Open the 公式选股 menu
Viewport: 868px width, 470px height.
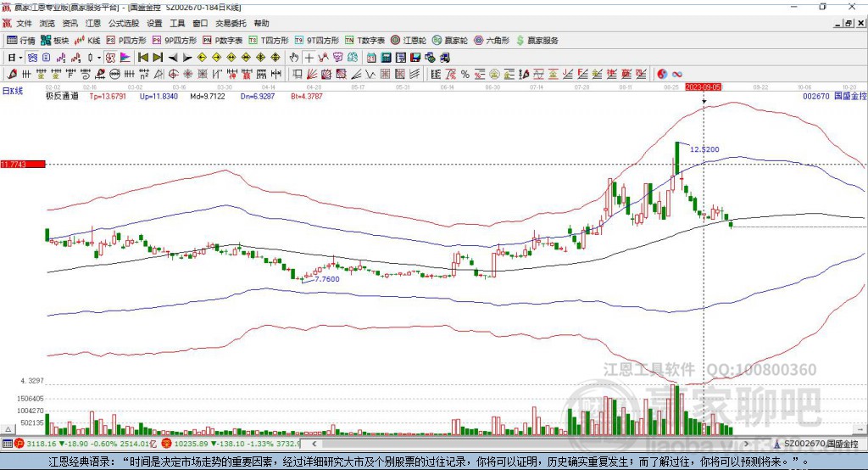[x=124, y=23]
